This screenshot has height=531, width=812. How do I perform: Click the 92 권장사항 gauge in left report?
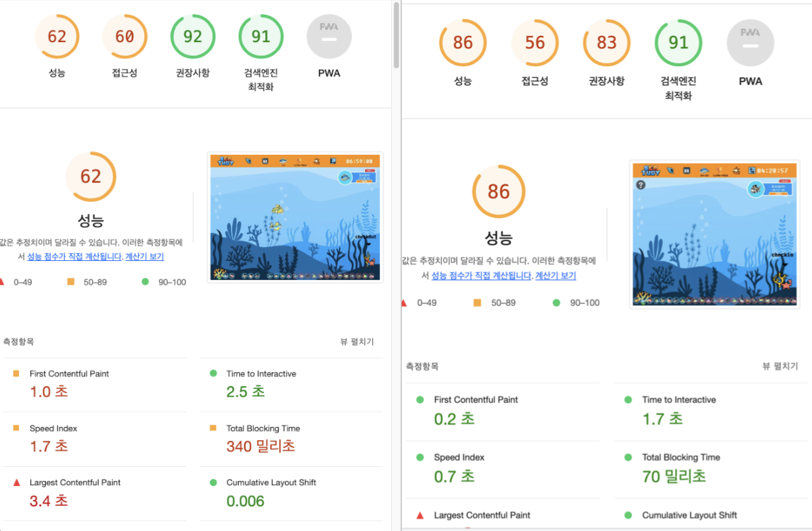[192, 37]
